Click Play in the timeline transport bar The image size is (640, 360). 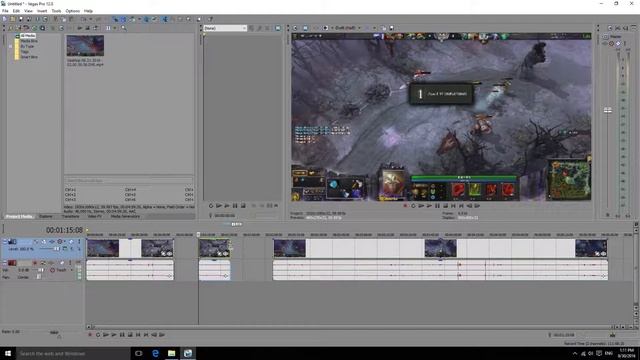tap(114, 335)
